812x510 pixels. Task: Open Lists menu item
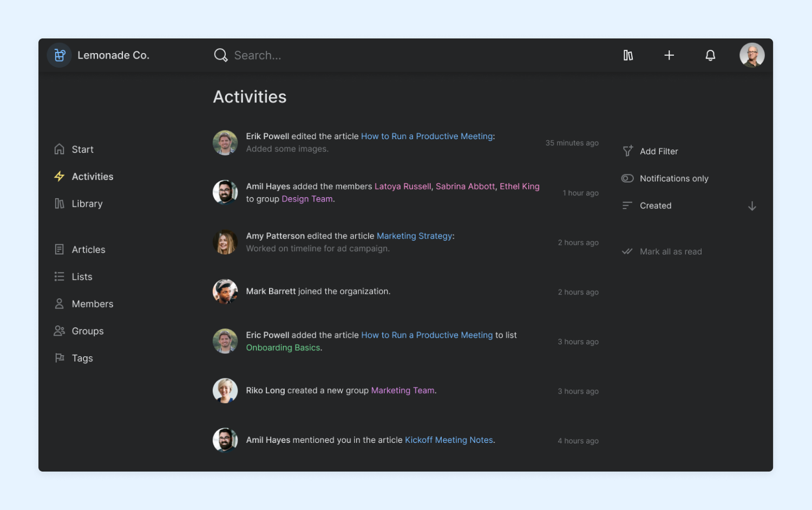(x=82, y=277)
